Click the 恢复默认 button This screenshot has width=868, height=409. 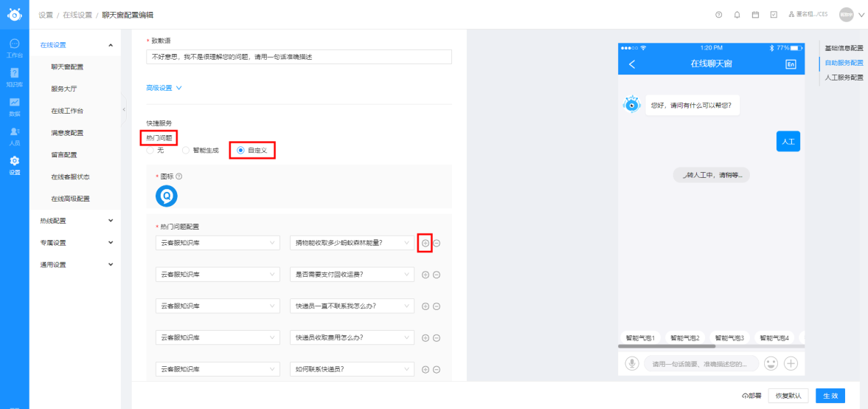[x=789, y=396]
